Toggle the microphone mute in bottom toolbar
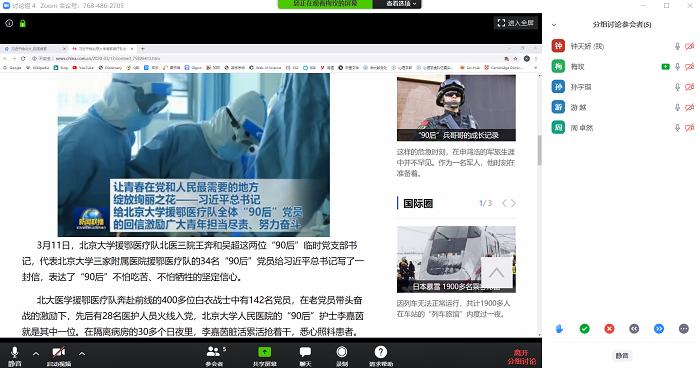700x368 pixels. [15, 352]
